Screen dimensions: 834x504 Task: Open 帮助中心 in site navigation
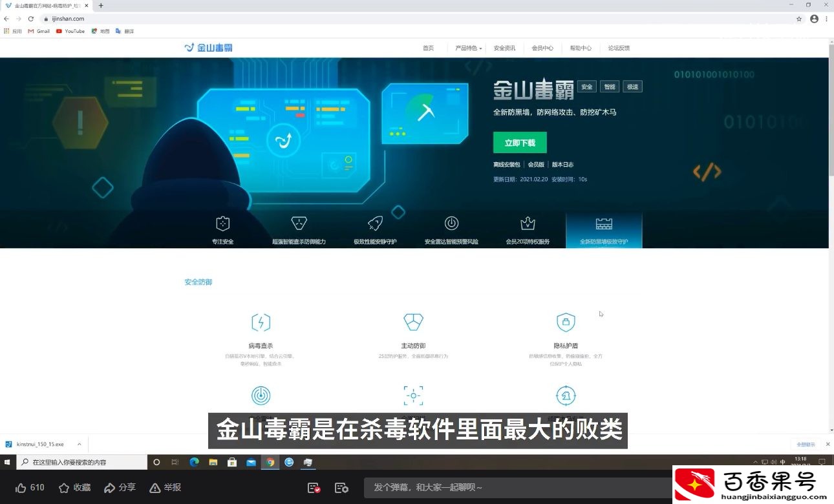pos(581,48)
